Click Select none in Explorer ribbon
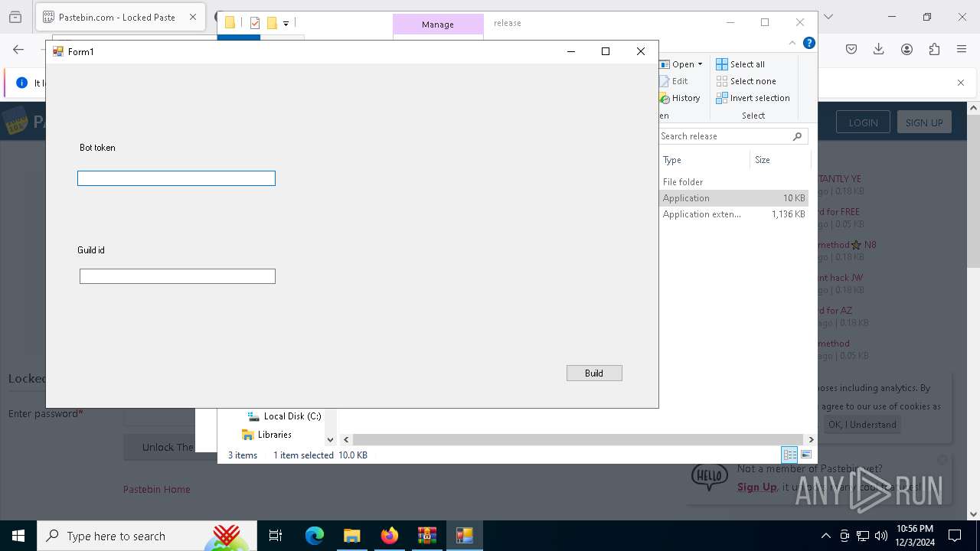Image resolution: width=980 pixels, height=551 pixels. [x=746, y=81]
